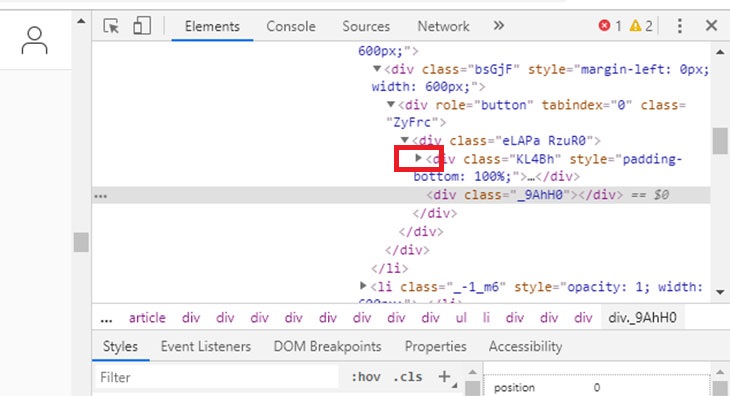
Task: Select article in the breadcrumb trail
Action: 147,318
